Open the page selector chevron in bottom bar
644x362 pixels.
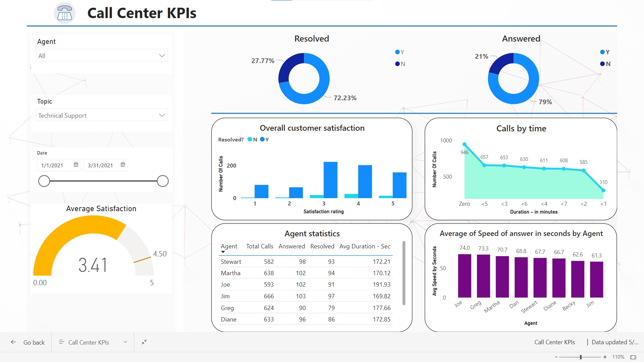pos(125,342)
